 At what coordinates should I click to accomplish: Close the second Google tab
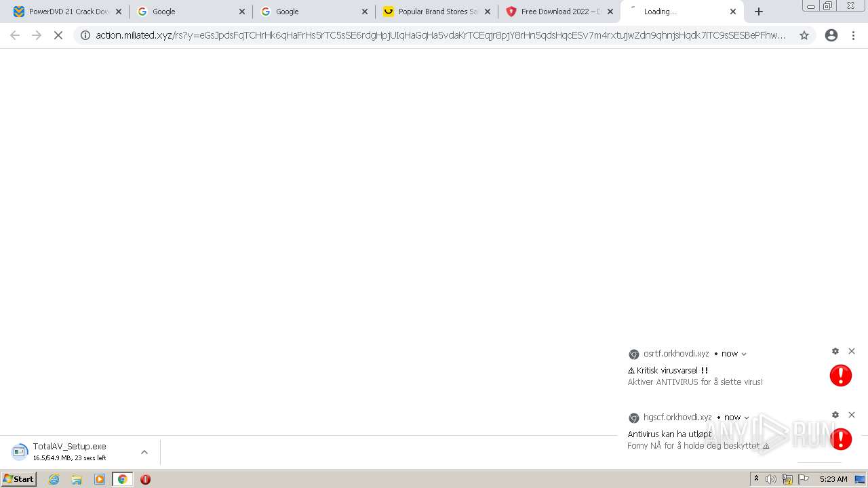(x=365, y=12)
